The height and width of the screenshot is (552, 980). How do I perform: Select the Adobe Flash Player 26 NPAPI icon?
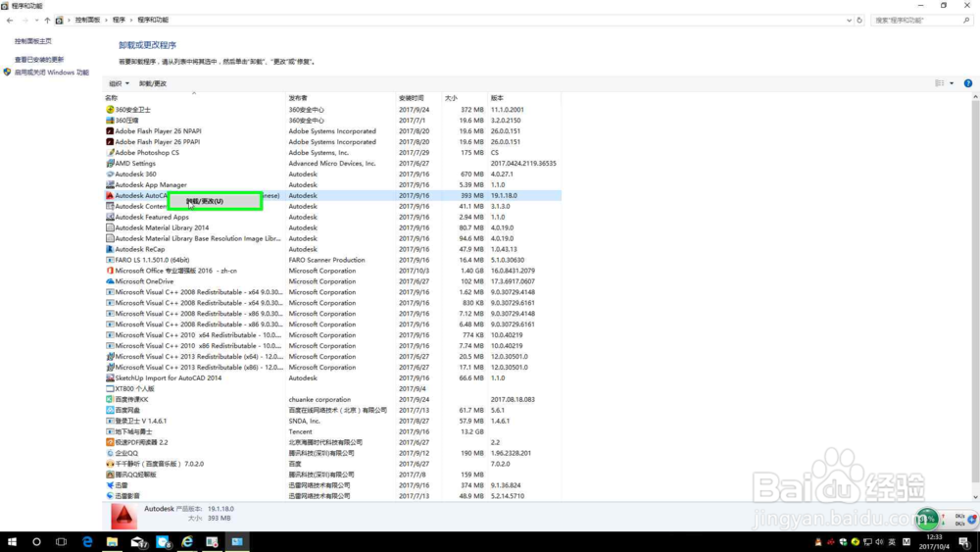coord(110,131)
